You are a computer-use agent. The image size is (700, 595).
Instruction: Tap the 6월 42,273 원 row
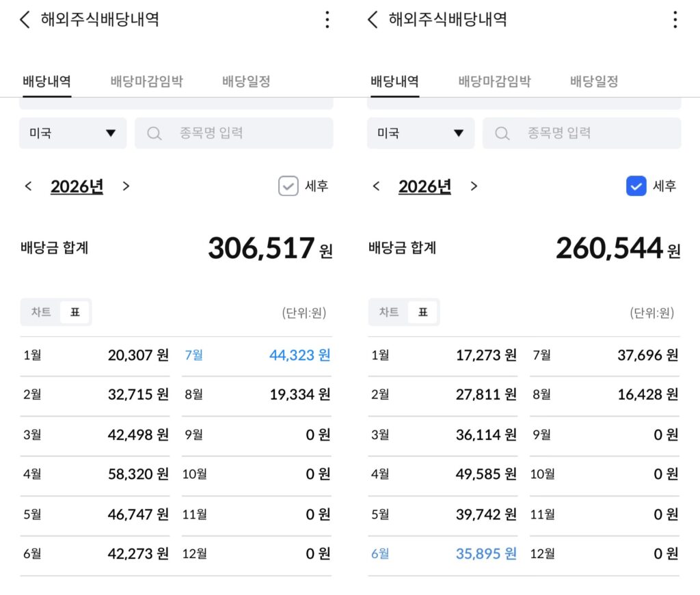click(95, 554)
